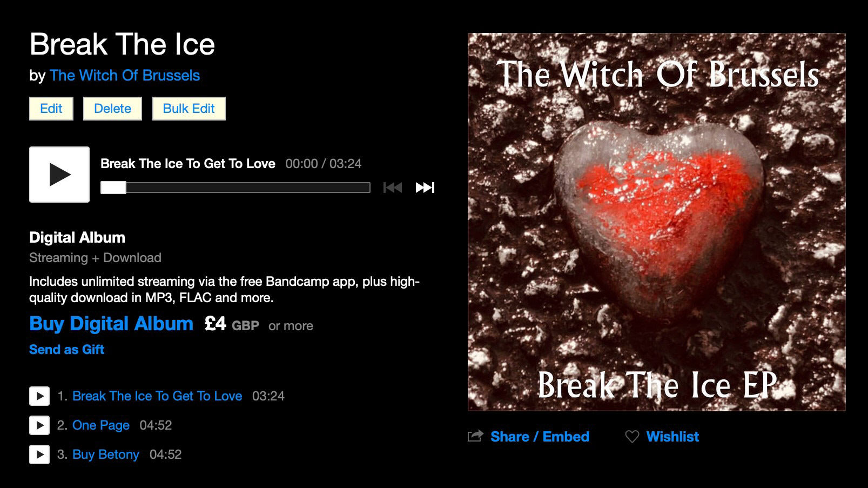
Task: Open Bulk Edit
Action: (x=189, y=109)
